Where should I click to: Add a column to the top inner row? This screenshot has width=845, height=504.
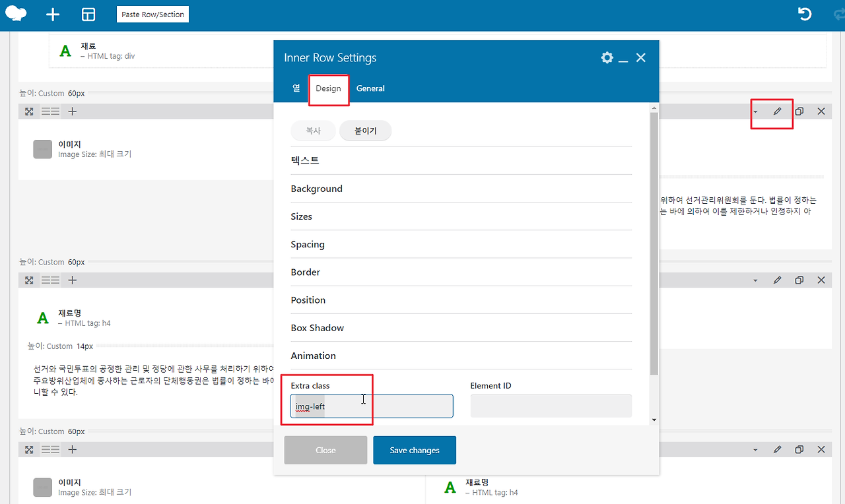pyautogui.click(x=73, y=111)
